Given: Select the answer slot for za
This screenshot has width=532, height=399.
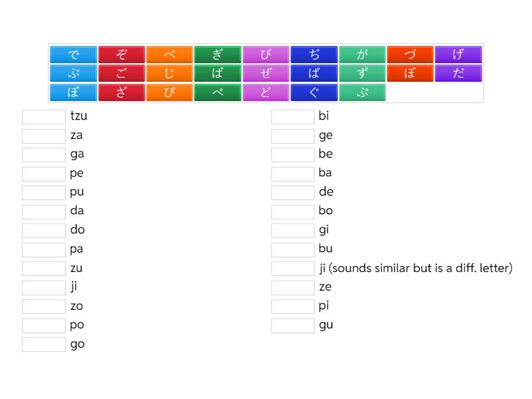Looking at the screenshot, I should coord(44,136).
